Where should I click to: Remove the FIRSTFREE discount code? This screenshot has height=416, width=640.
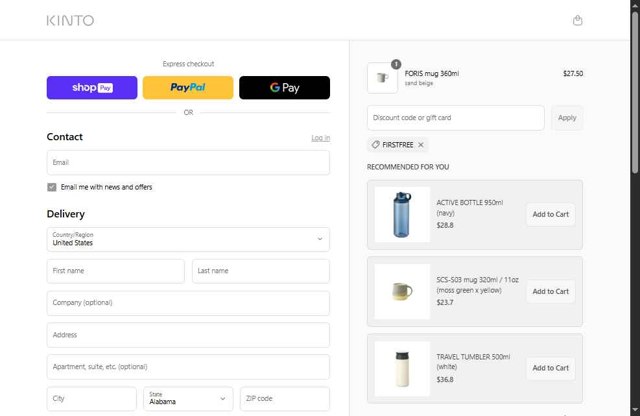(421, 145)
